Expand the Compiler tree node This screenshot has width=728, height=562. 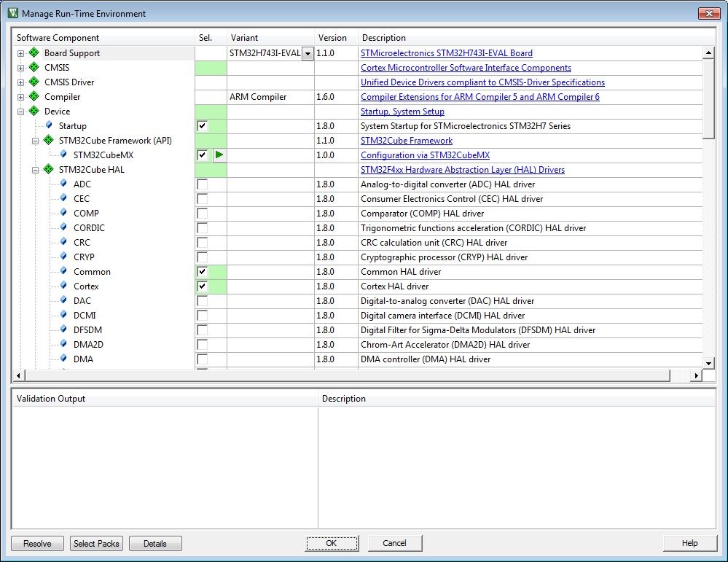pos(20,97)
